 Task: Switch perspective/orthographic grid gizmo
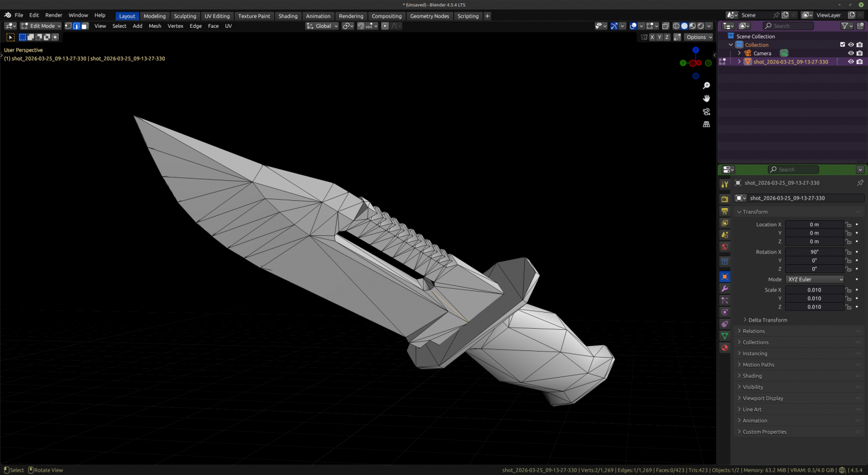pos(706,124)
